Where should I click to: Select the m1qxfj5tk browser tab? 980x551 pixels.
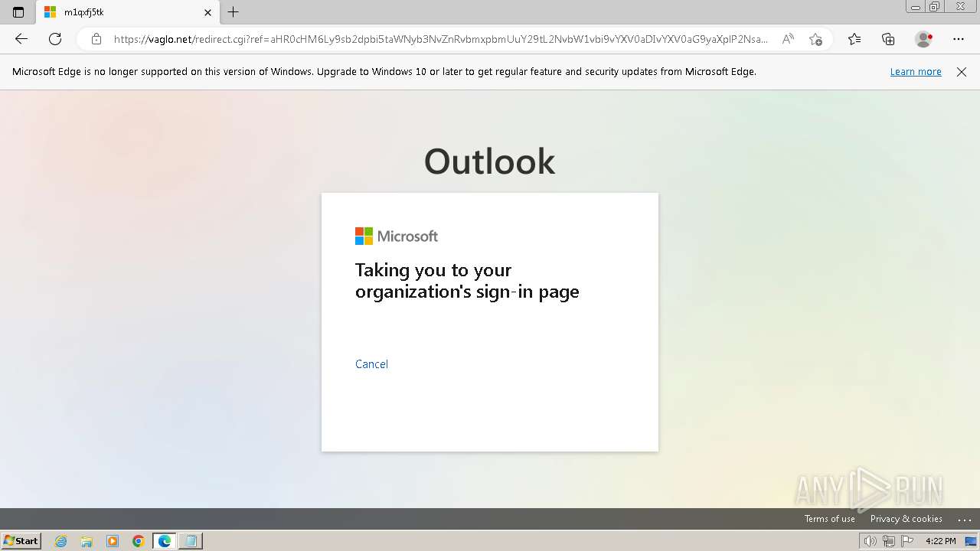click(128, 12)
